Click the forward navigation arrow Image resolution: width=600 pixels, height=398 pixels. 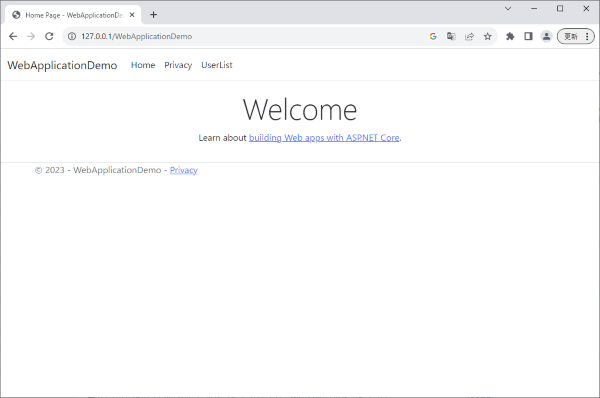tap(31, 36)
